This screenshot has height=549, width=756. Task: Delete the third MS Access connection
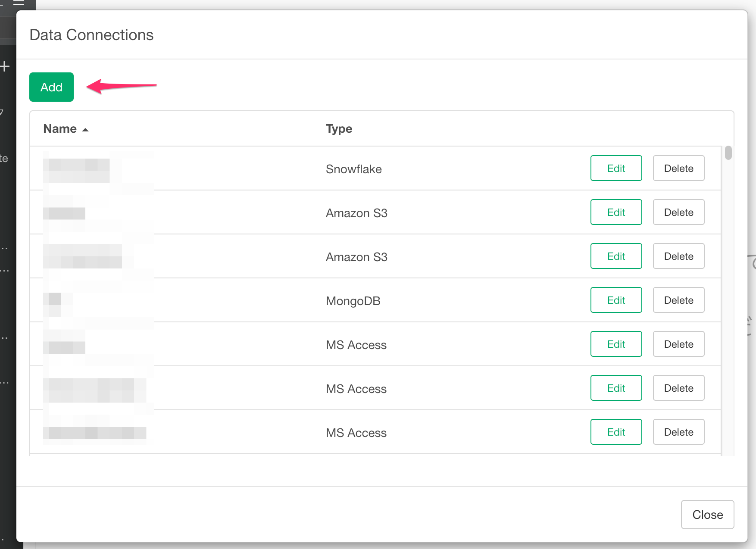pos(678,432)
